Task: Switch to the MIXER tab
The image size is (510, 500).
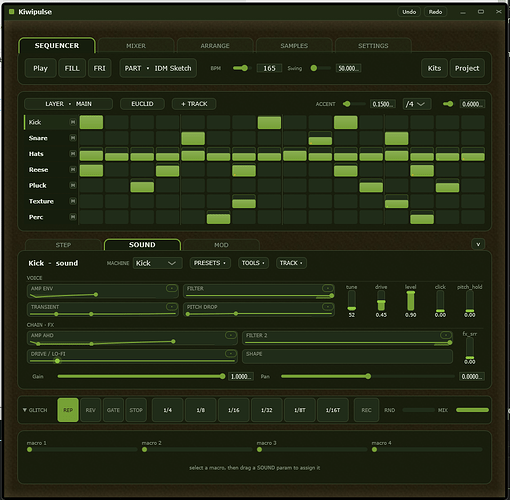Action: (136, 46)
